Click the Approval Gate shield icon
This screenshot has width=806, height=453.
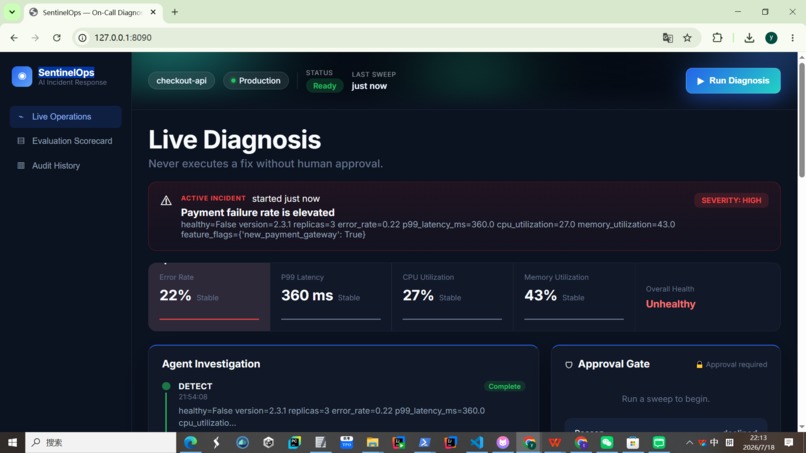coord(569,365)
